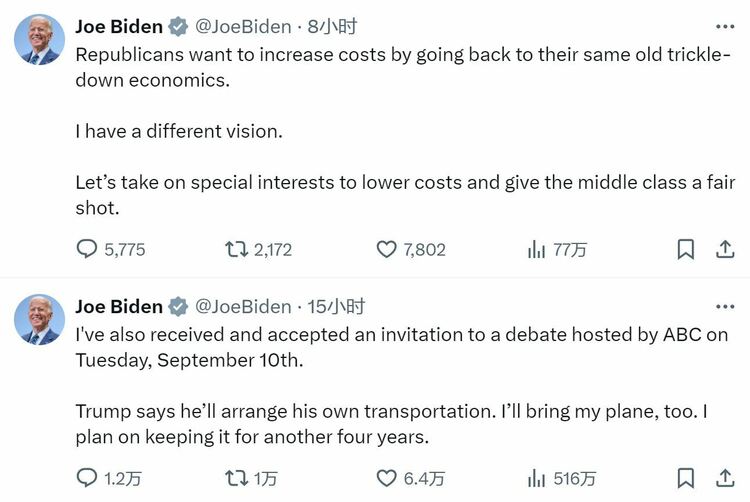This screenshot has height=502, width=750.
Task: Open the 15小时 timestamp link
Action: [336, 306]
